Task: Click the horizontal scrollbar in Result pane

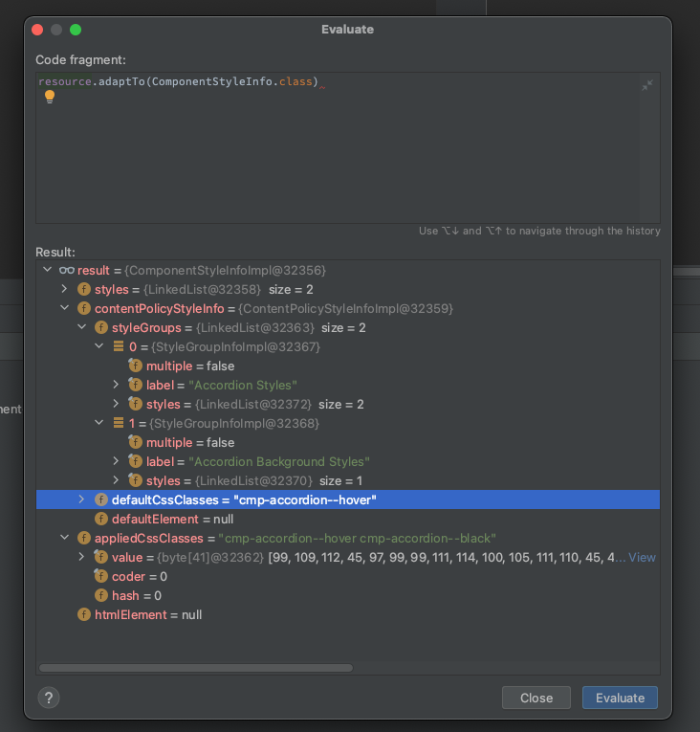Action: click(196, 668)
